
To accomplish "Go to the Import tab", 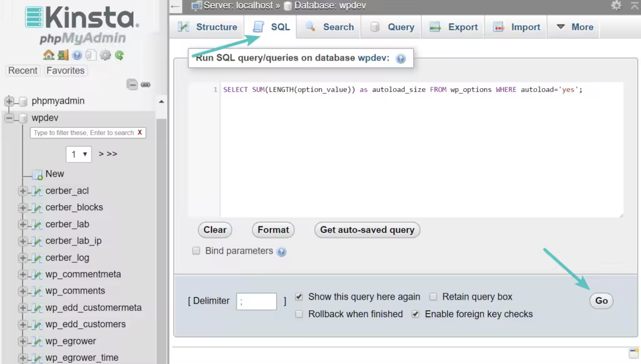I will coord(516,27).
